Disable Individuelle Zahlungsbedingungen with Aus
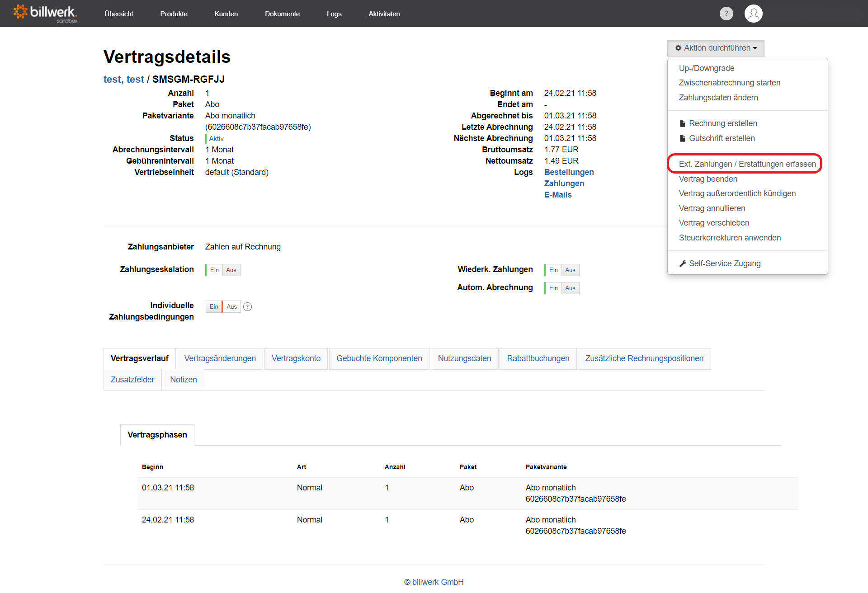Viewport: 868px width, 593px height. point(231,306)
